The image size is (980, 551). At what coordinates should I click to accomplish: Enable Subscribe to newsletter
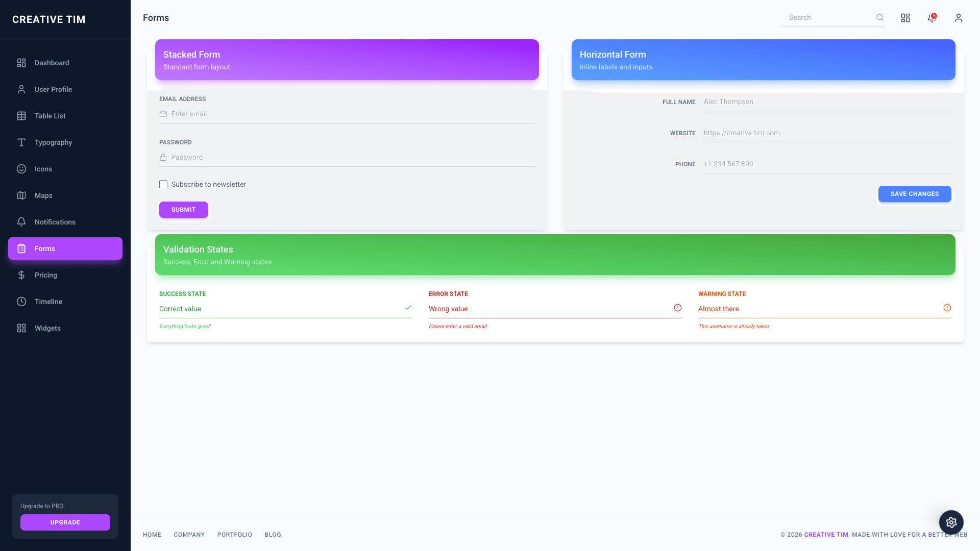tap(163, 184)
